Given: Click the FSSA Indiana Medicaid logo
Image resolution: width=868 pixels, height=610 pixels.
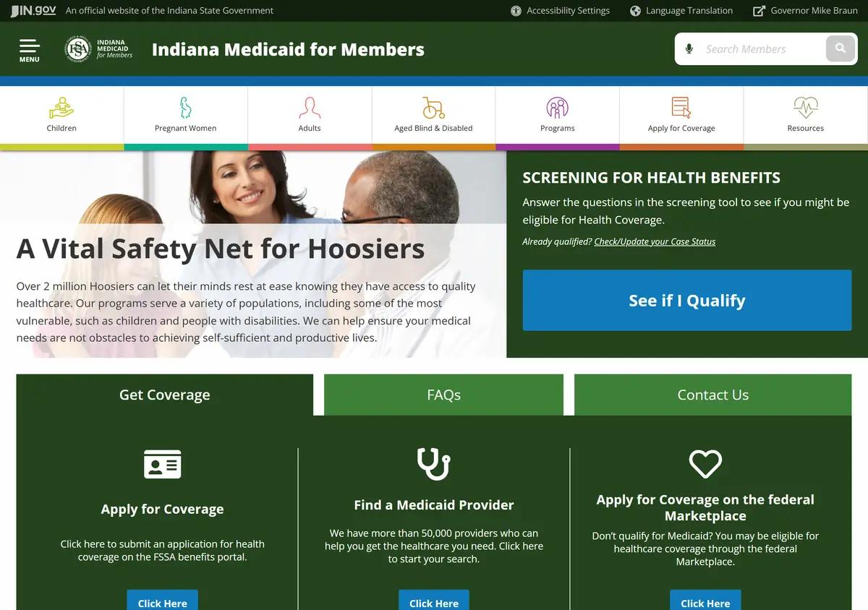Looking at the screenshot, I should [98, 49].
